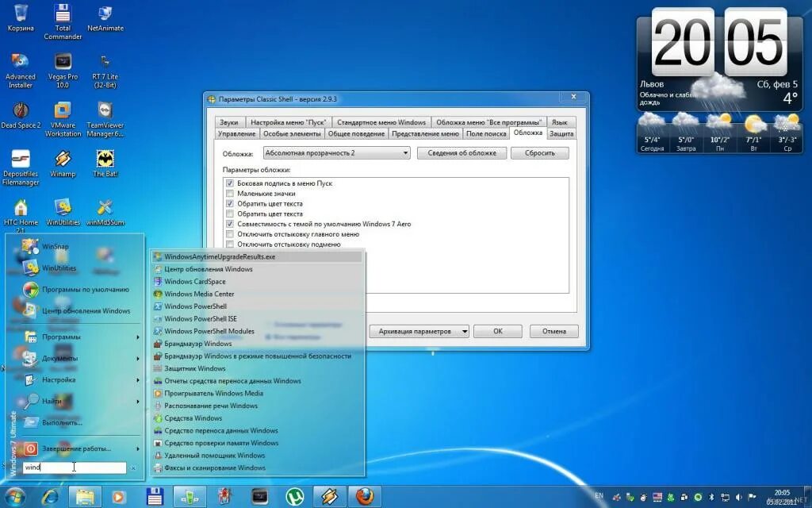Screen dimensions: 812x508
Task: Enable 'Маленькие значки' checkbox
Action: click(x=230, y=194)
